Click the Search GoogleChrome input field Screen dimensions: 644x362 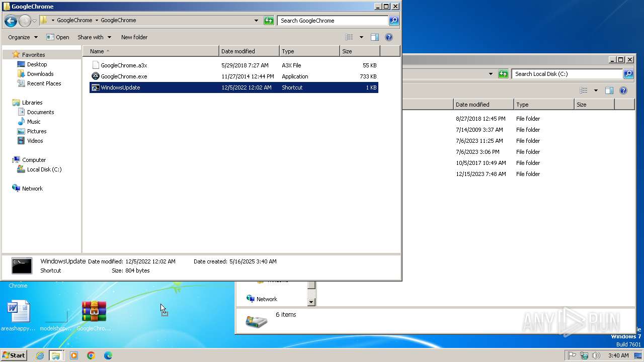(333, 21)
